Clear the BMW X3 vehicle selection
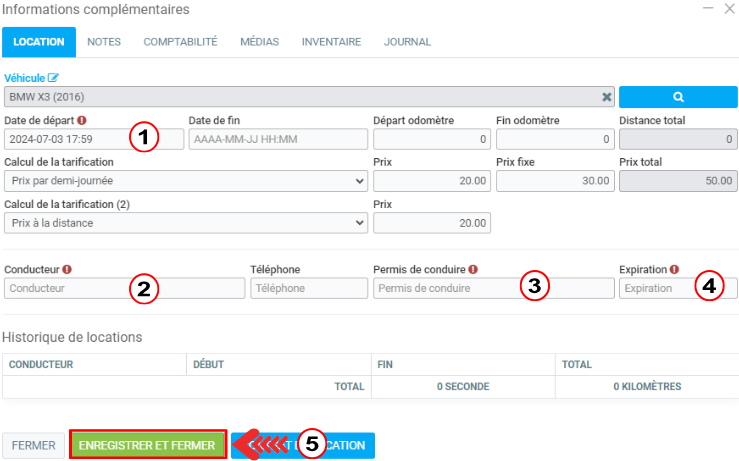The image size is (739, 461). coord(606,97)
